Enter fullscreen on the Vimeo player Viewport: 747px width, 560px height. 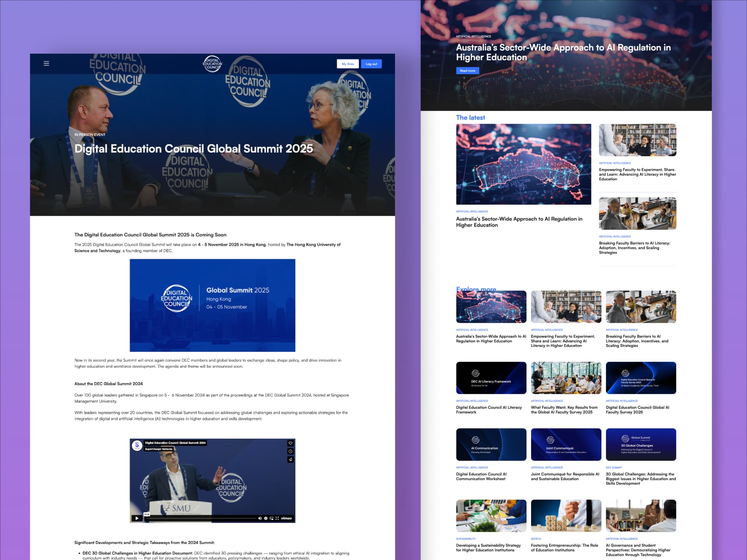[x=277, y=518]
